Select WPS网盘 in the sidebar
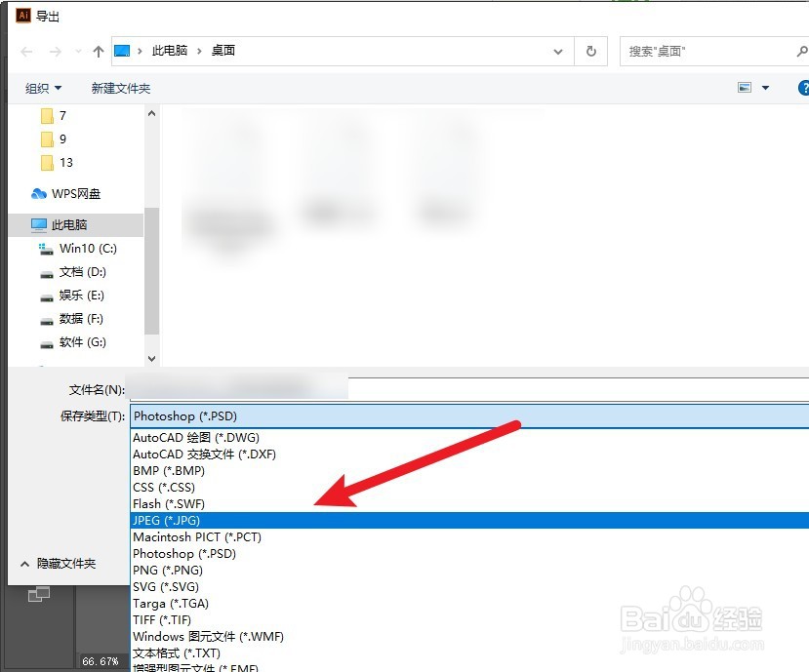Image resolution: width=809 pixels, height=672 pixels. 66,194
